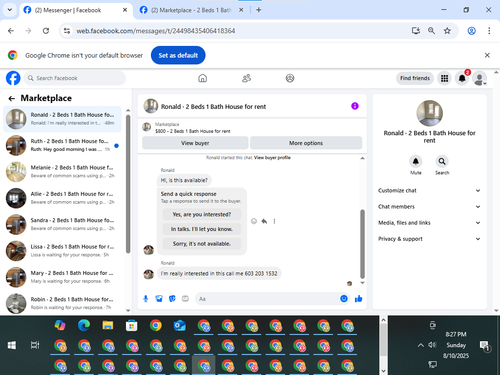Expand Chat members section

pos(429,207)
